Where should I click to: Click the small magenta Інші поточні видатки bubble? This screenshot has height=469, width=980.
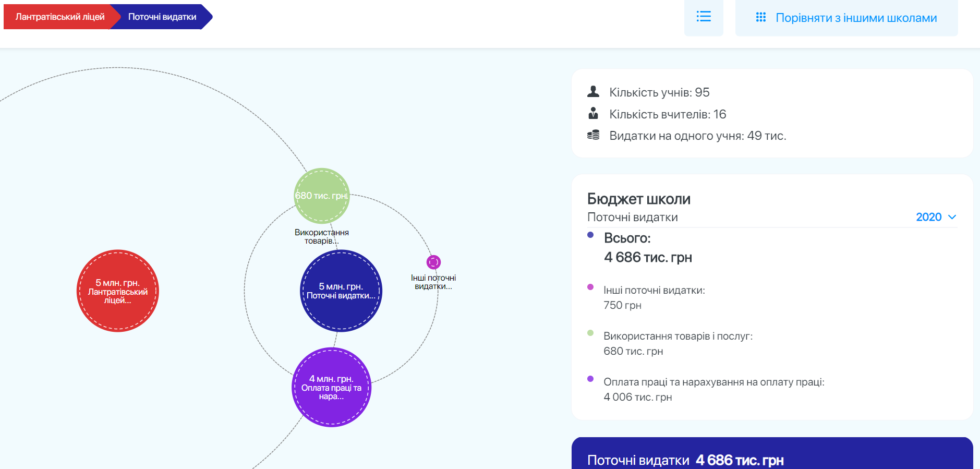point(433,262)
